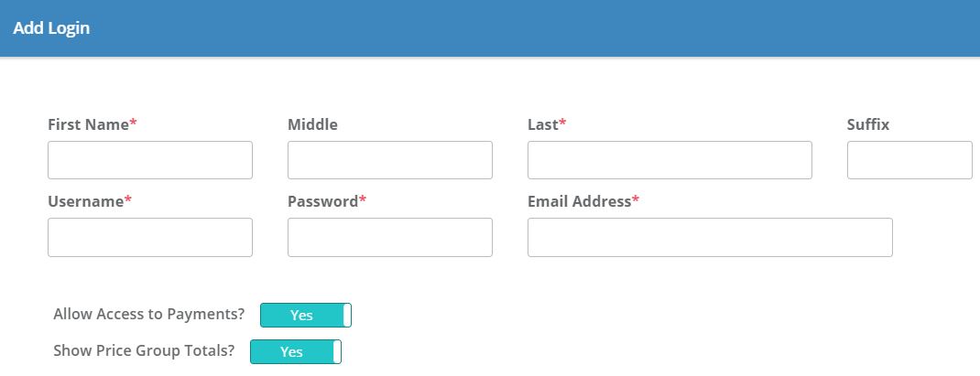Click the Show Price Group Totals label
Viewport: 980px width, 376px height.
144,350
